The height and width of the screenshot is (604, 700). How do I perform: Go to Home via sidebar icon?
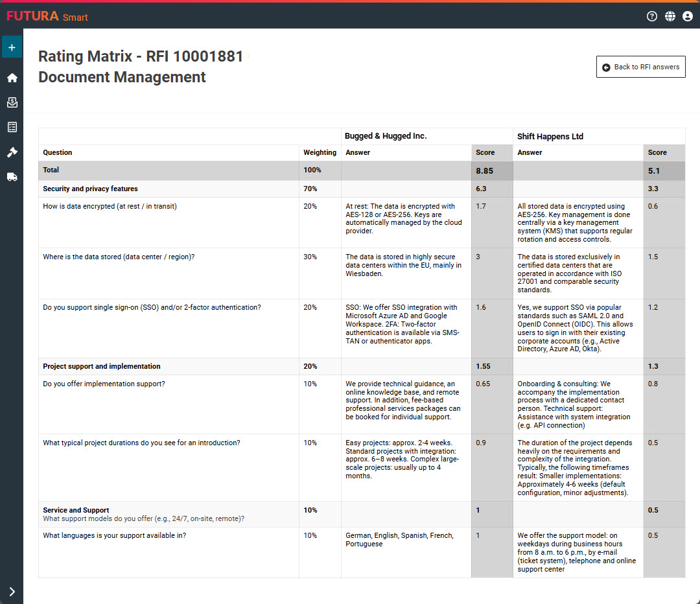[x=12, y=78]
